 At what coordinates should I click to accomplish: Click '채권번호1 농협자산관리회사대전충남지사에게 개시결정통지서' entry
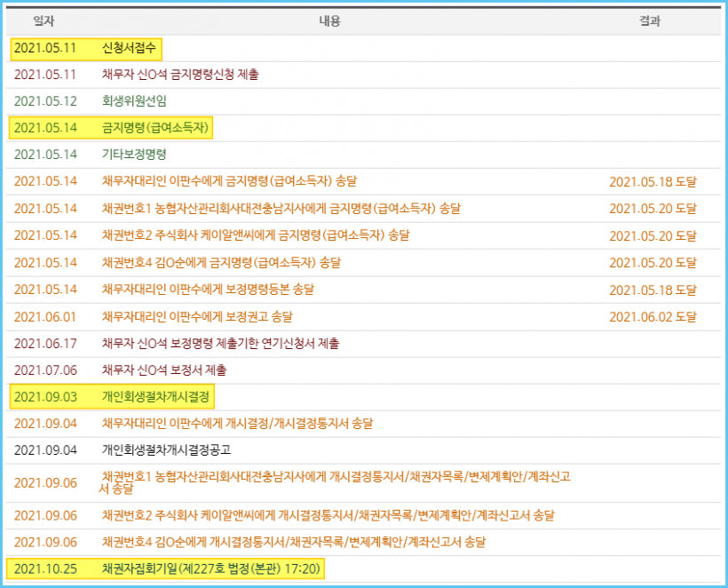335,482
